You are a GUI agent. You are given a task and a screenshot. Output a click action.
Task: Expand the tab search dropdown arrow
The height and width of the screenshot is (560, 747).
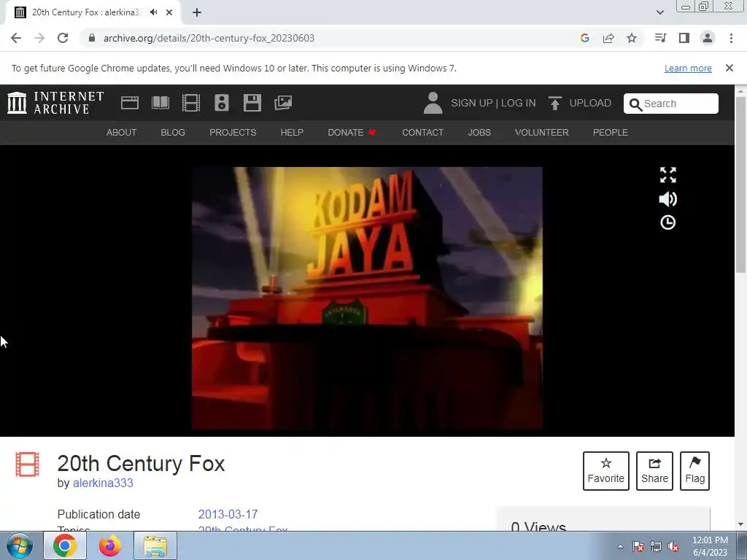coord(659,12)
